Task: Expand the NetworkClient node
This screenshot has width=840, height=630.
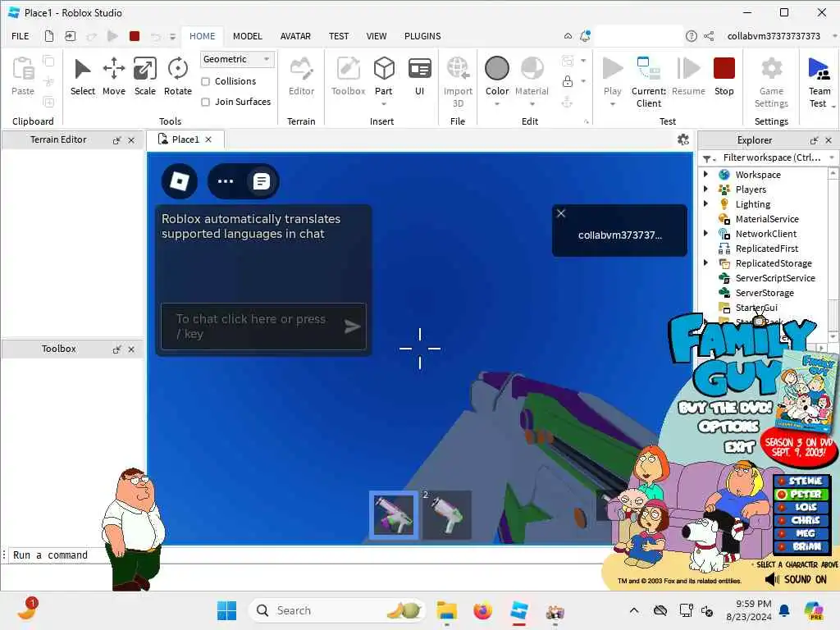Action: 705,233
